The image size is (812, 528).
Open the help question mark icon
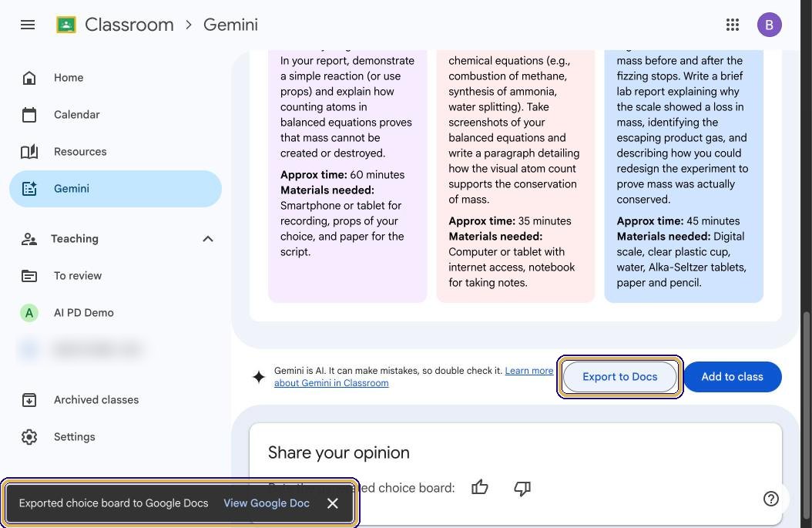click(x=771, y=499)
